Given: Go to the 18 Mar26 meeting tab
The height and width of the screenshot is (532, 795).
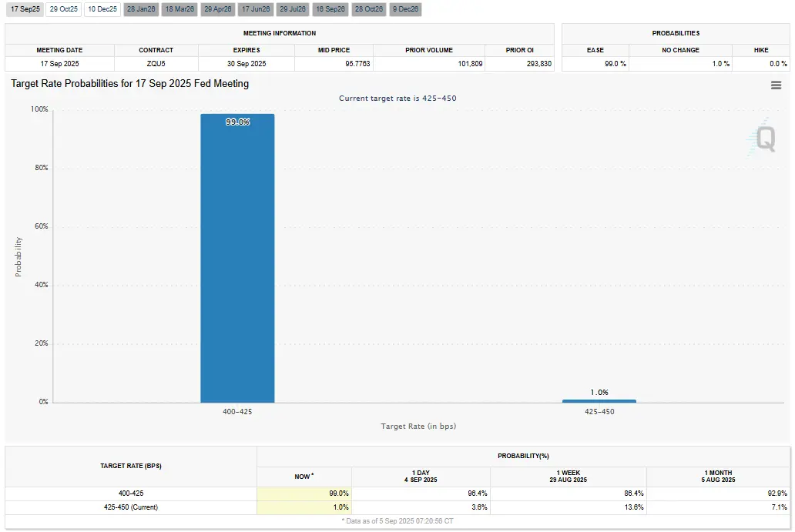Looking at the screenshot, I should point(179,9).
